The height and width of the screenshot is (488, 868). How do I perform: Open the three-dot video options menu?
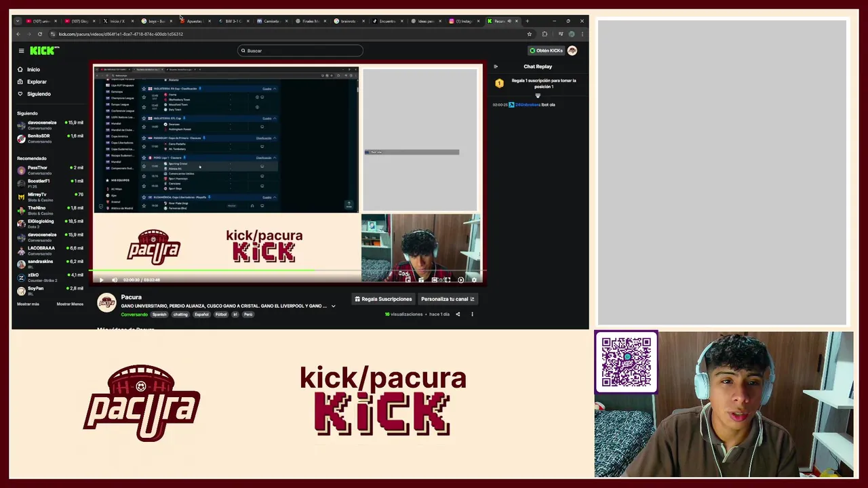473,314
